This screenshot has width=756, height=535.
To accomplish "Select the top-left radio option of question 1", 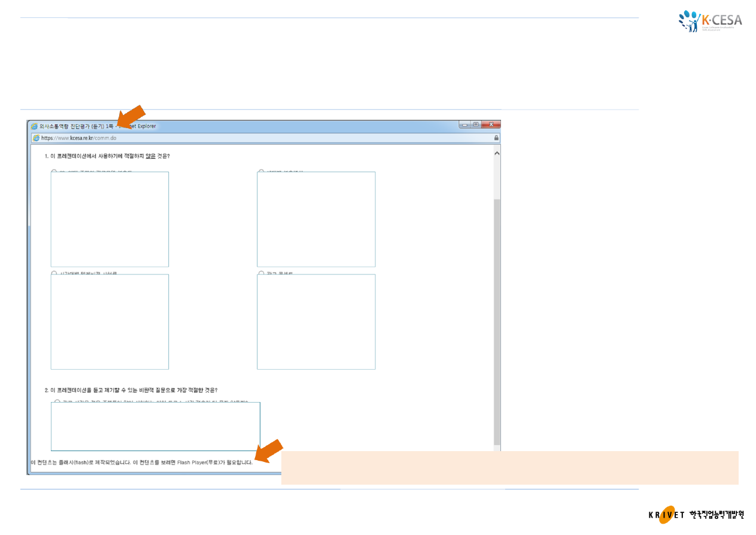I will coord(54,172).
